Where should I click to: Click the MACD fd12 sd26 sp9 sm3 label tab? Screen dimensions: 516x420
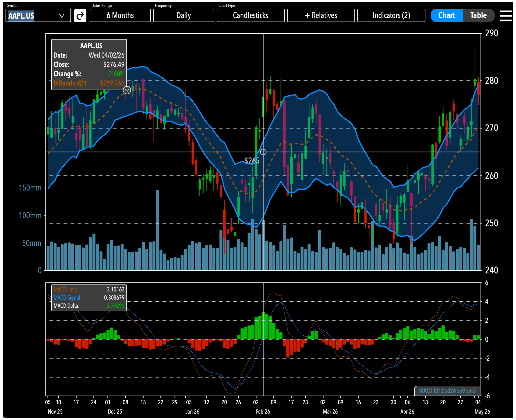447,391
